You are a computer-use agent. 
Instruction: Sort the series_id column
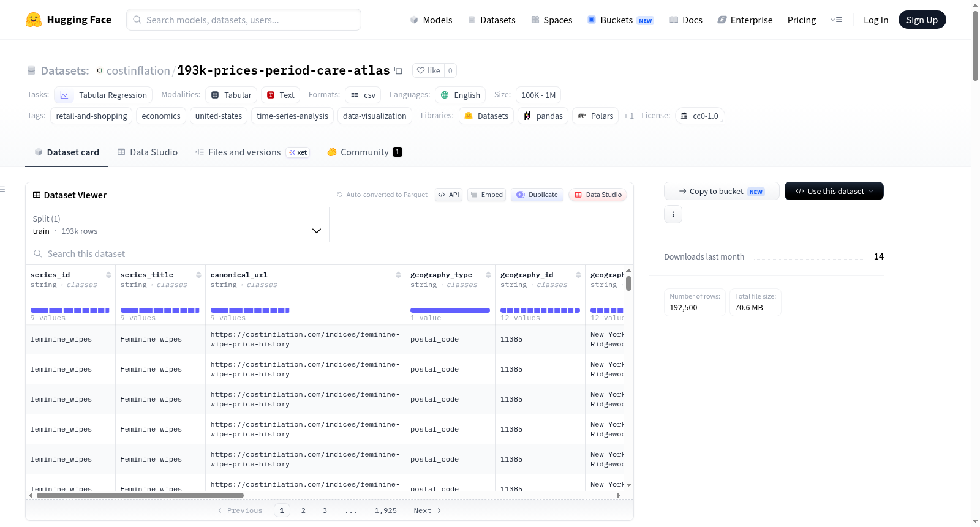[x=108, y=275]
